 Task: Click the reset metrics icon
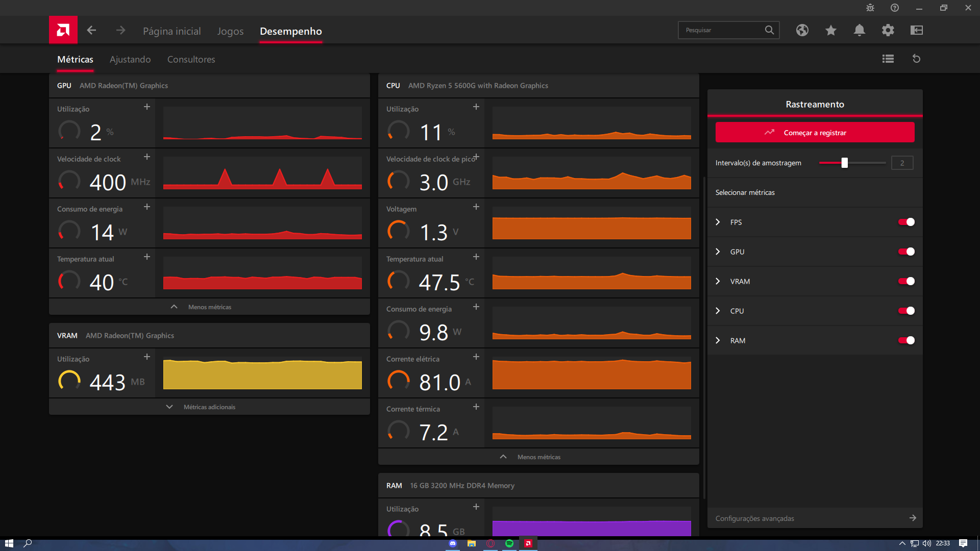(x=917, y=59)
